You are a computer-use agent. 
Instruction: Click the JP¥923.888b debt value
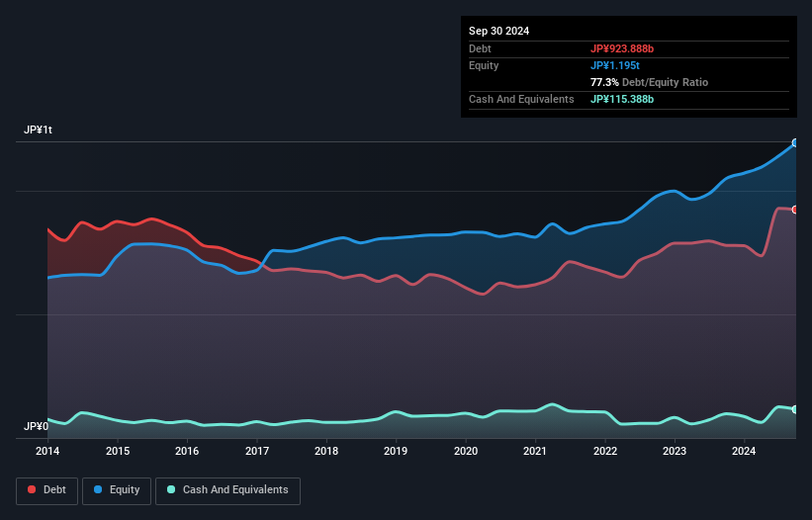point(622,48)
